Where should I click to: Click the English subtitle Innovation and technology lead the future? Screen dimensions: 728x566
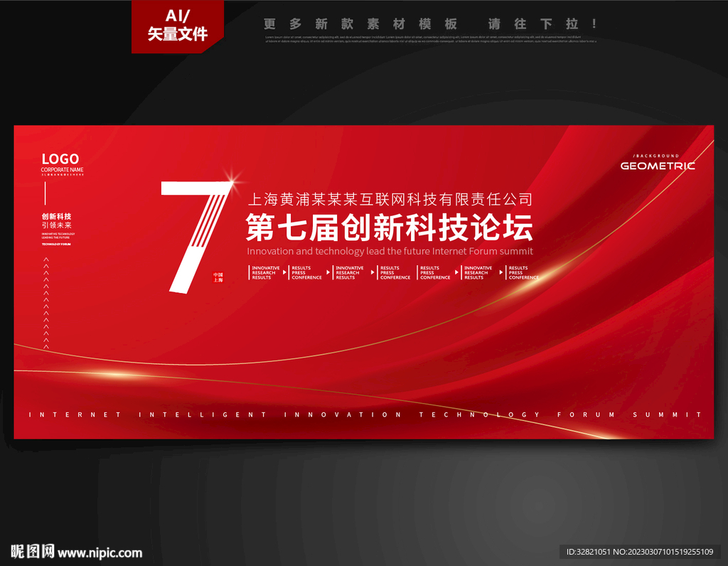pos(390,251)
